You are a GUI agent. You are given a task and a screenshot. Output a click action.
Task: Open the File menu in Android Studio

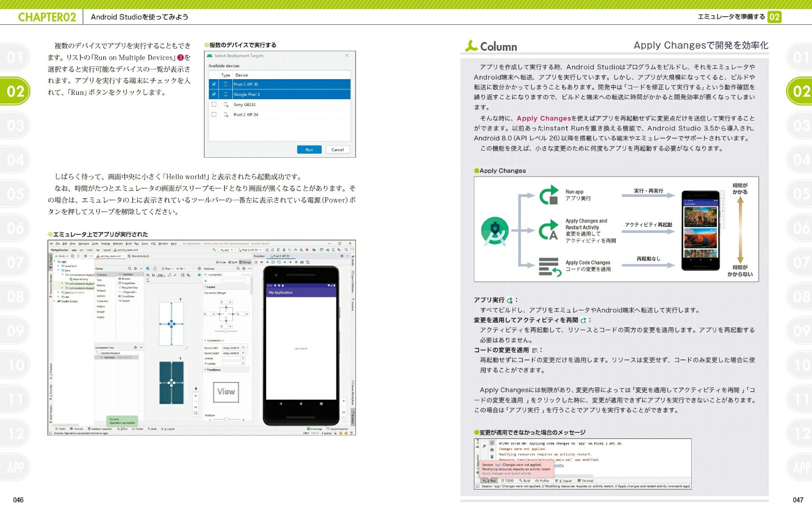pyautogui.click(x=57, y=244)
